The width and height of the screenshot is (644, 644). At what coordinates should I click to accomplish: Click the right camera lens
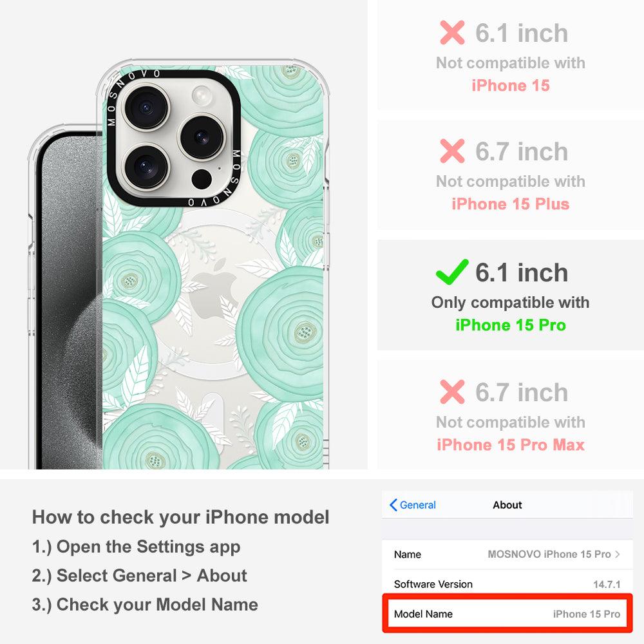tap(202, 137)
